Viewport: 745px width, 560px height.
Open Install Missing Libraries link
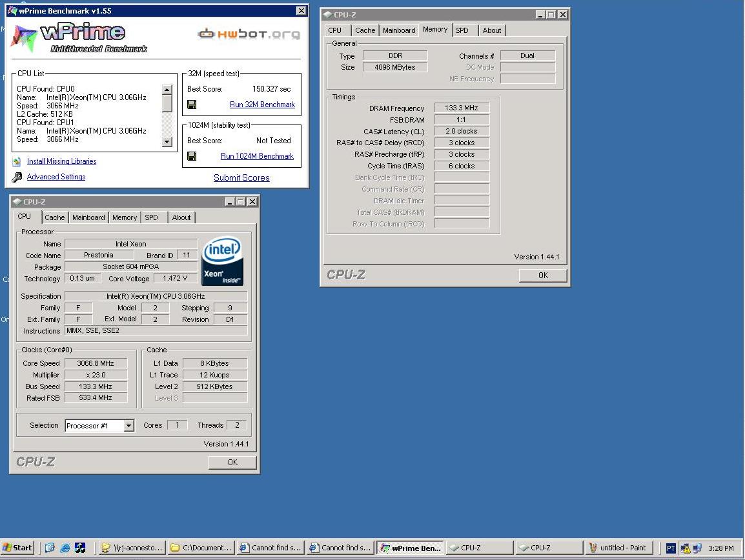[62, 161]
